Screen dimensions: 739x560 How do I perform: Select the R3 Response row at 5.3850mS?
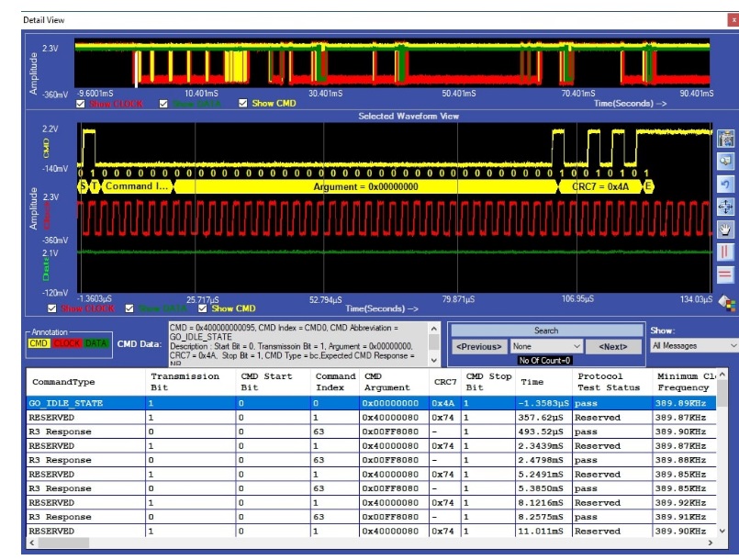(372, 488)
